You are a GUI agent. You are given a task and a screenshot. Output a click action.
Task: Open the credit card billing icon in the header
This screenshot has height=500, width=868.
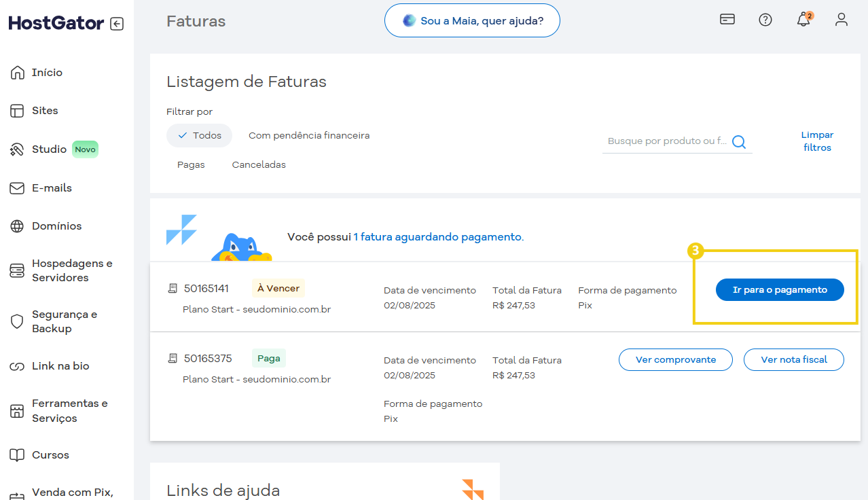pyautogui.click(x=727, y=20)
